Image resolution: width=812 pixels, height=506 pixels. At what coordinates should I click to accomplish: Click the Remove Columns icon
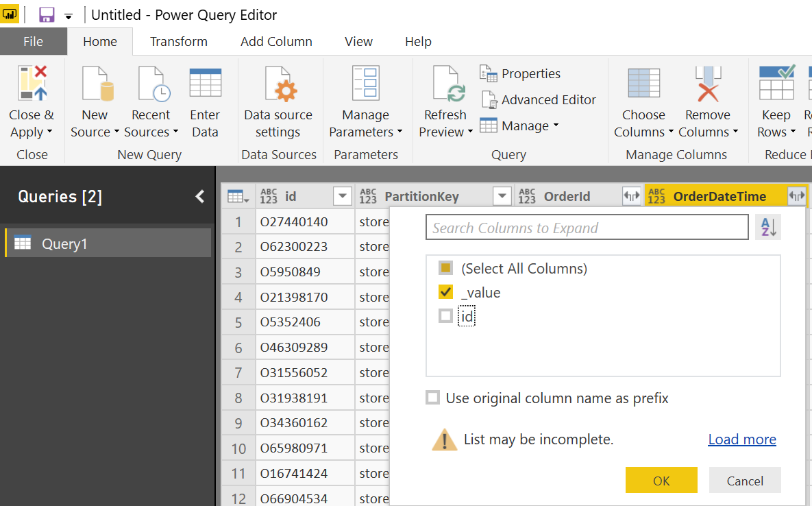pos(708,83)
